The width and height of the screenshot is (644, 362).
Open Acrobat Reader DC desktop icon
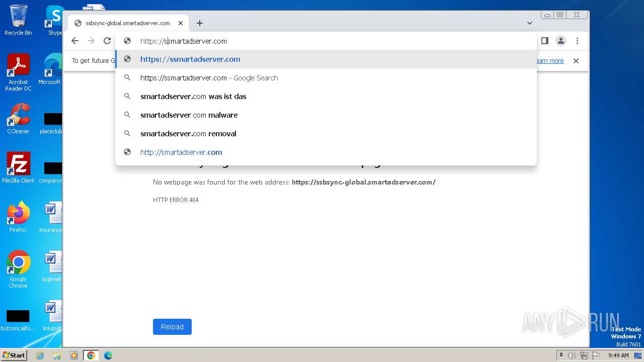(18, 72)
